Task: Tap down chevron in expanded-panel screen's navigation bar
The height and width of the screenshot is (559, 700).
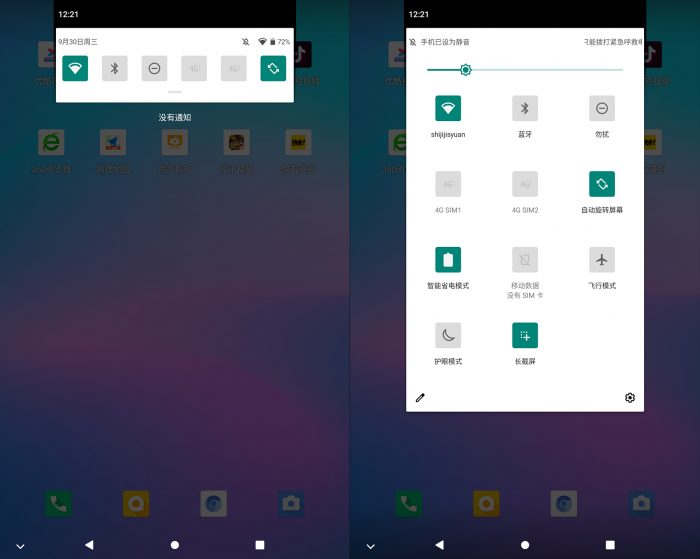Action: [x=370, y=546]
